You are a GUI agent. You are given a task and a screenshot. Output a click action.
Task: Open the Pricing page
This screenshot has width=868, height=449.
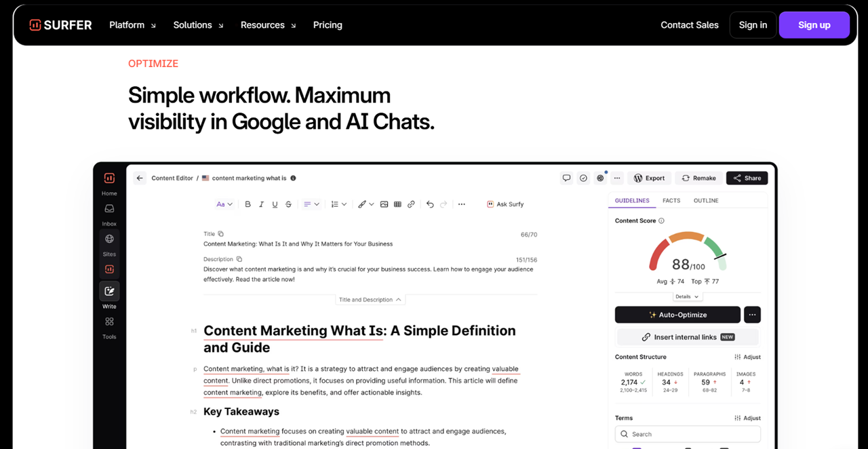328,25
